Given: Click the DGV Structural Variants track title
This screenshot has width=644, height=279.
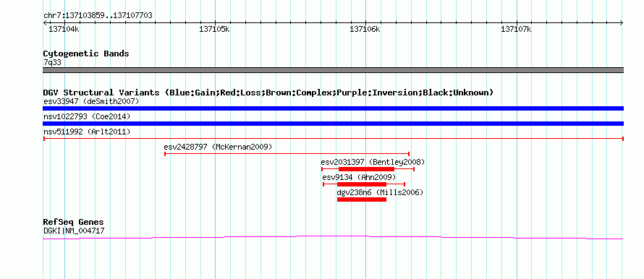Looking at the screenshot, I should coord(268,93).
